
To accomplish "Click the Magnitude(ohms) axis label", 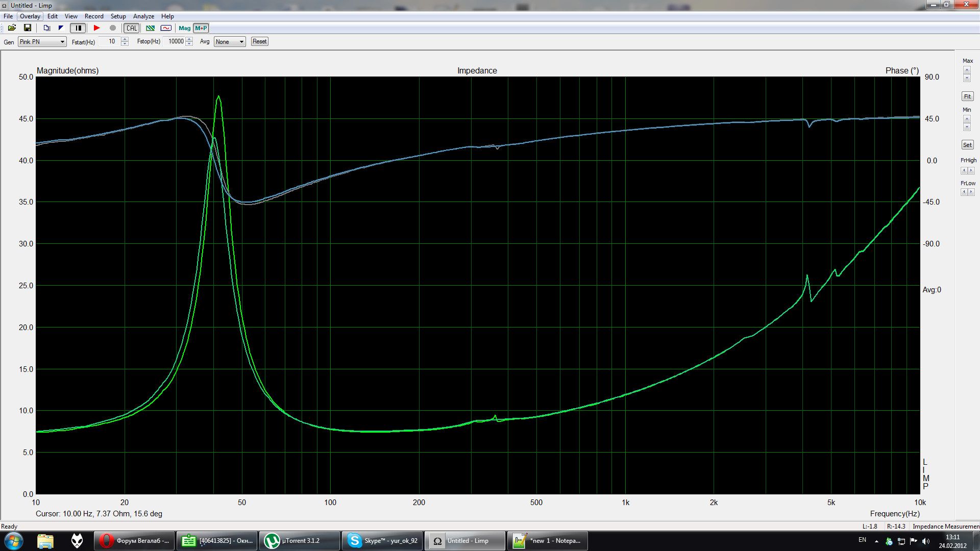I will click(x=67, y=70).
